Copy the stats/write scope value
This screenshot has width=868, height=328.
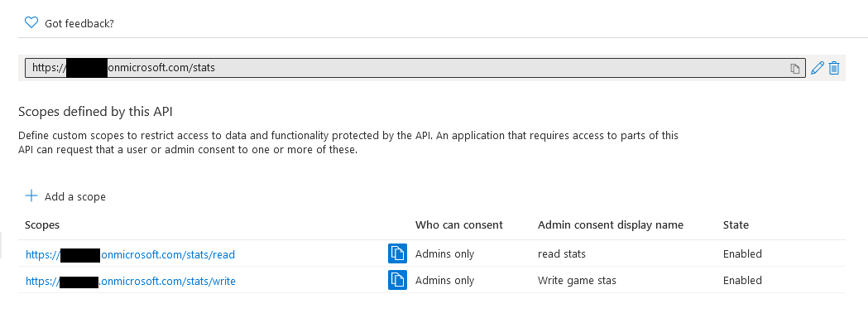(x=397, y=280)
